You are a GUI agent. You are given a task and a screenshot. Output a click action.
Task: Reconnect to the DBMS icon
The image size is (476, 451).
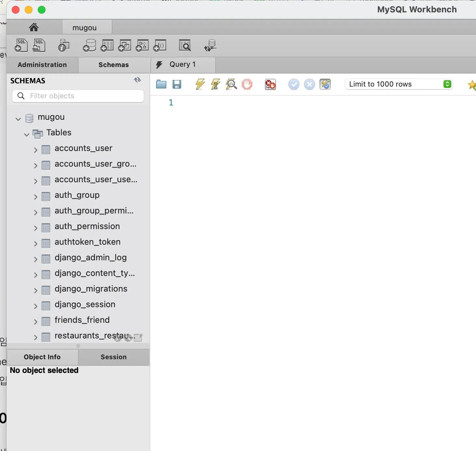click(x=210, y=46)
